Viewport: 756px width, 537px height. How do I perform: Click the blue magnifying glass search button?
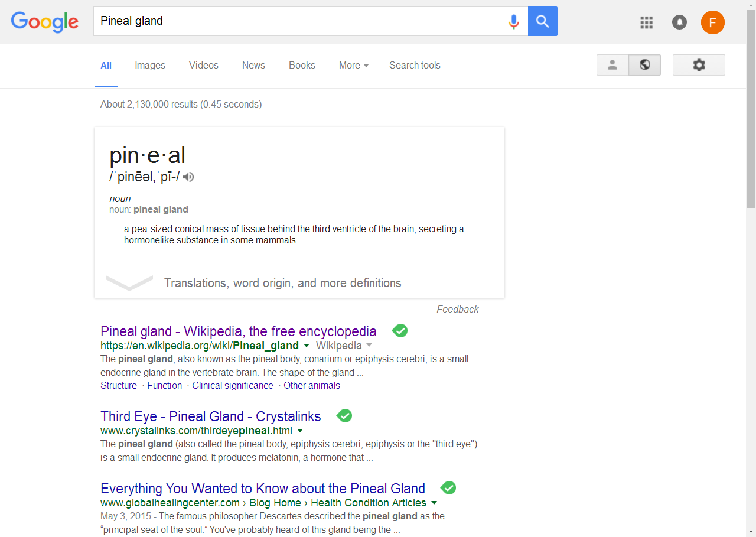543,22
